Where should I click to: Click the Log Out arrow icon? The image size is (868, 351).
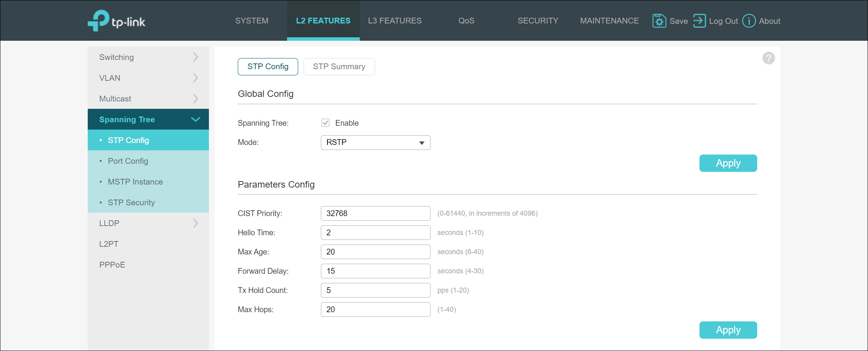pos(699,21)
